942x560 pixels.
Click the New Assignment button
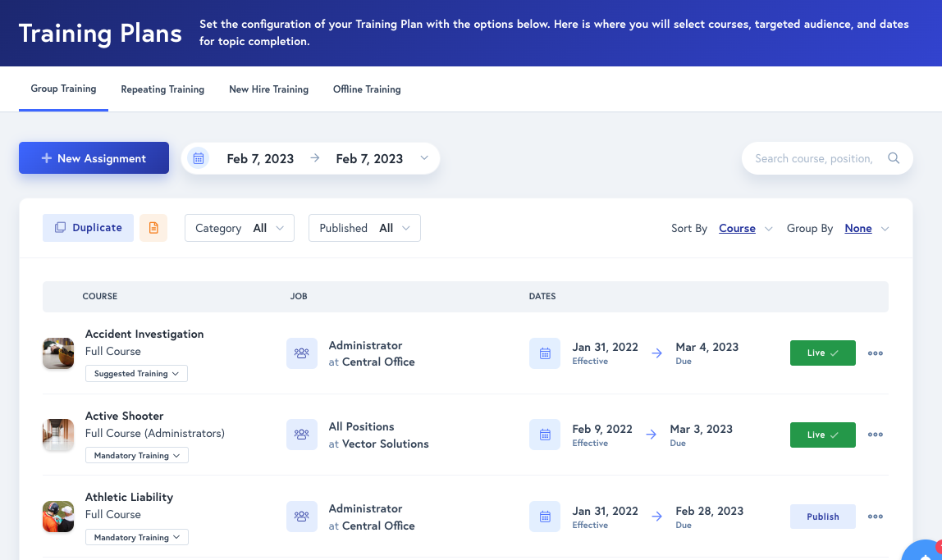(x=94, y=158)
